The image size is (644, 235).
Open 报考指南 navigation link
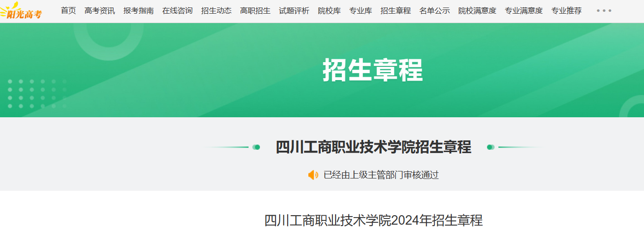point(139,10)
